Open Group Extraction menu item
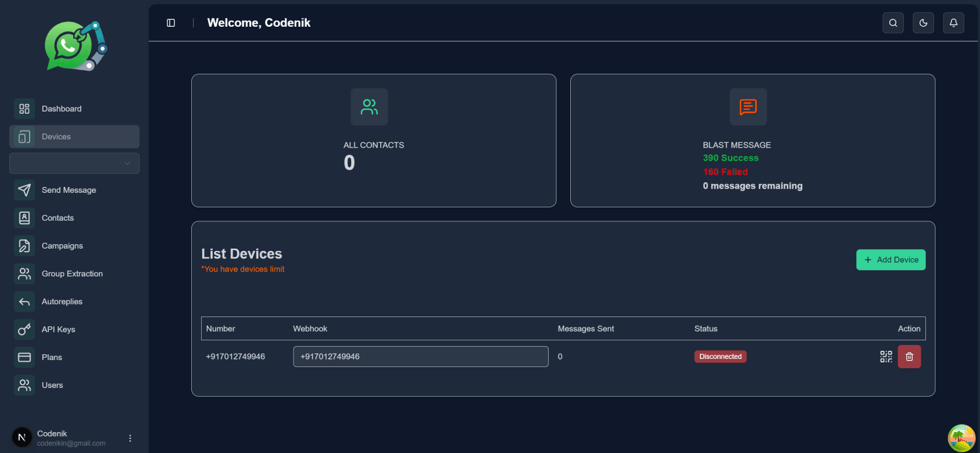Screen dimensions: 980x453 pos(74,274)
